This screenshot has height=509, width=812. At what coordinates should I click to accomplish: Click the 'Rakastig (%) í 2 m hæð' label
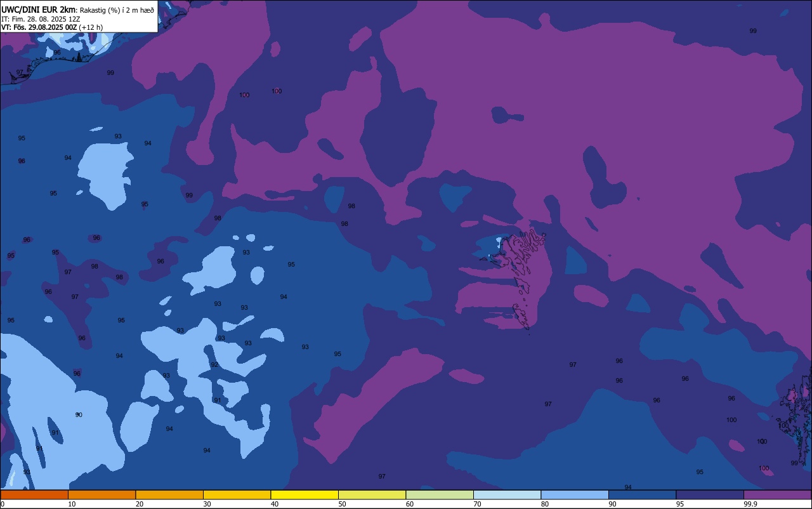pyautogui.click(x=117, y=10)
